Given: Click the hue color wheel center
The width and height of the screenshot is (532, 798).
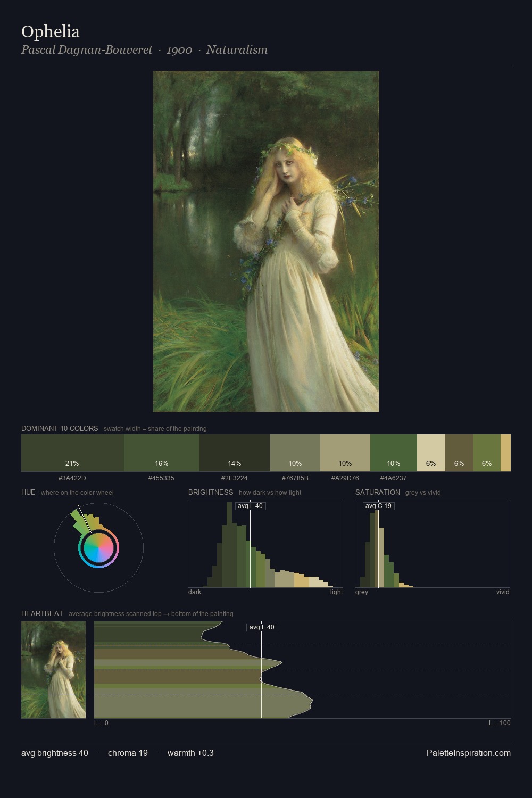Looking at the screenshot, I should tap(98, 547).
